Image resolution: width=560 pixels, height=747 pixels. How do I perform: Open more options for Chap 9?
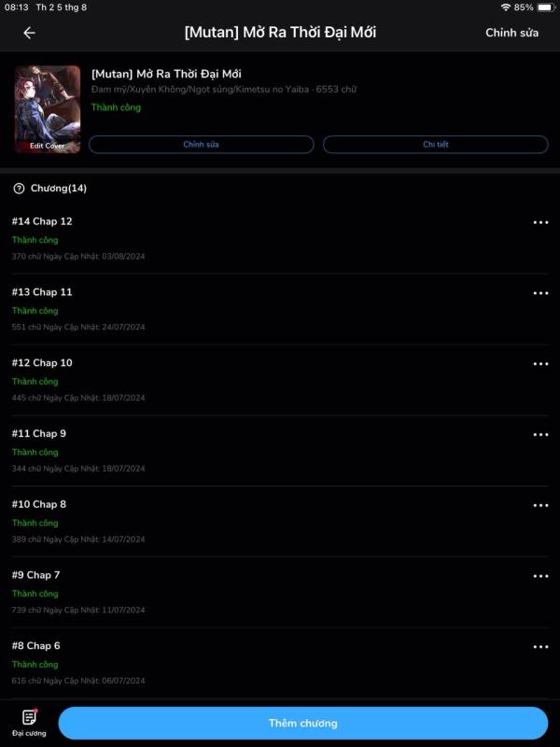(x=540, y=434)
